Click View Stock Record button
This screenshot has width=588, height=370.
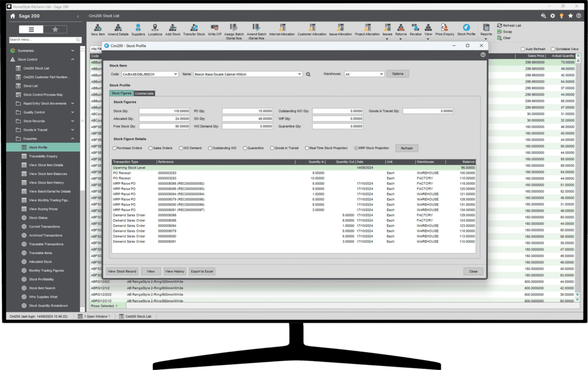coord(122,271)
